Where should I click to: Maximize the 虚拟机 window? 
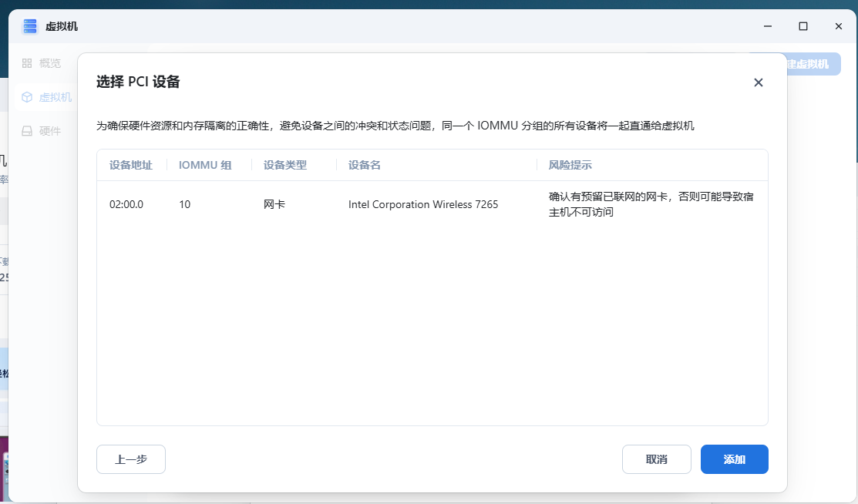click(x=802, y=26)
